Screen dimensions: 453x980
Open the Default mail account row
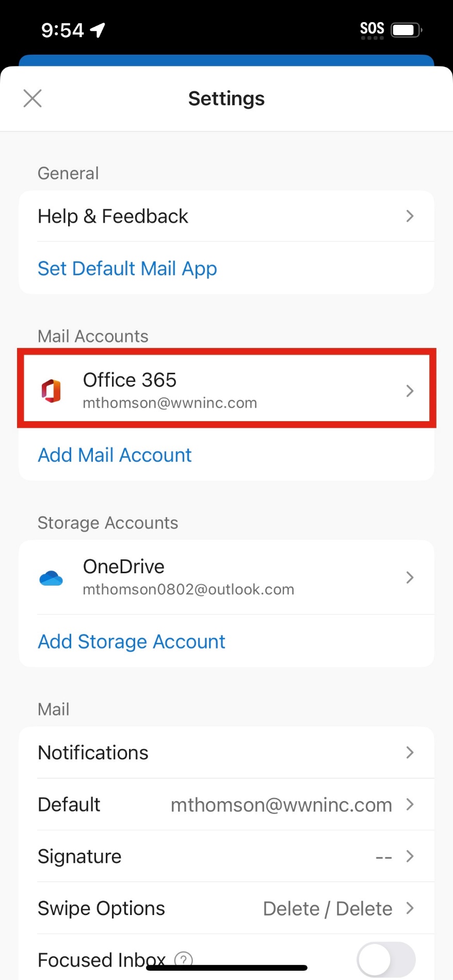tap(226, 804)
